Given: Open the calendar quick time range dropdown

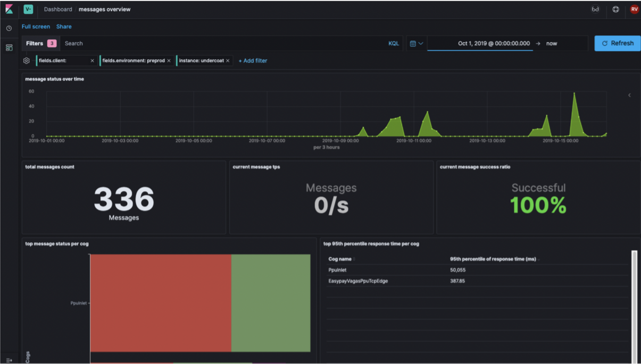Looking at the screenshot, I should tap(417, 44).
